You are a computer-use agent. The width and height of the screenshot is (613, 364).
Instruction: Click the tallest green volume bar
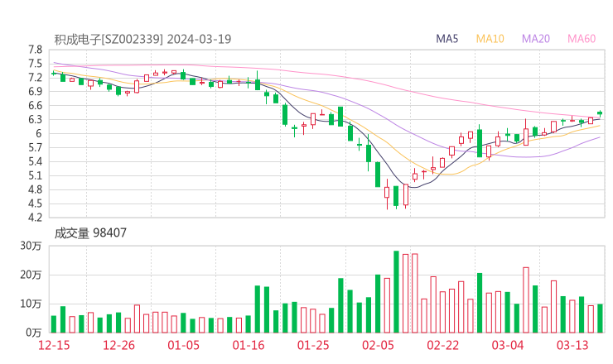tap(396, 292)
